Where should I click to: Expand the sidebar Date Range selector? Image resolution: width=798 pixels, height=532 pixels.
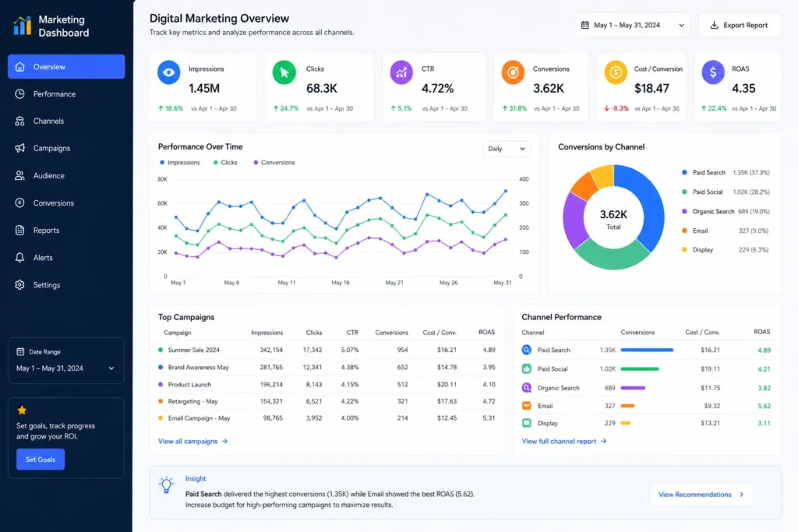click(x=65, y=368)
